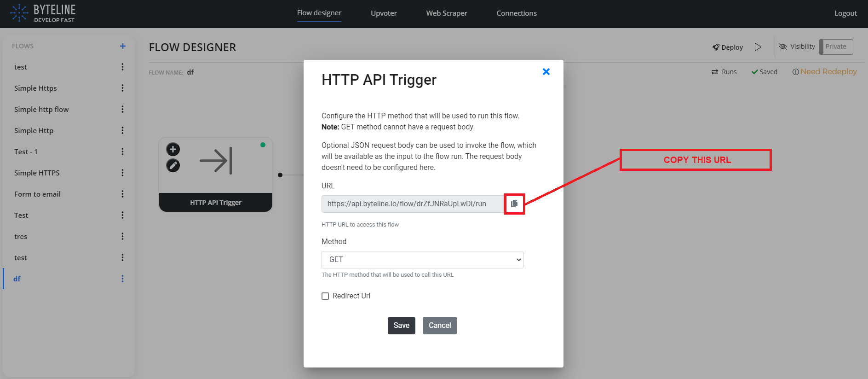868x379 pixels.
Task: Select the tres flow
Action: click(x=21, y=236)
